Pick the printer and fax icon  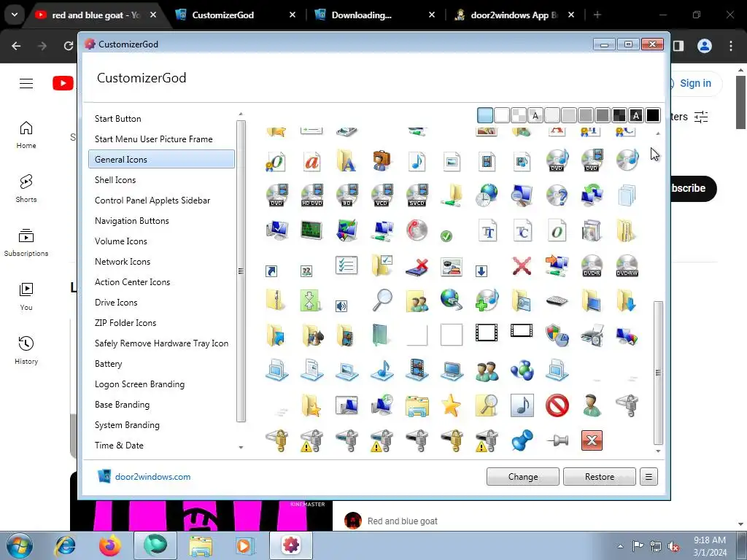(592, 335)
